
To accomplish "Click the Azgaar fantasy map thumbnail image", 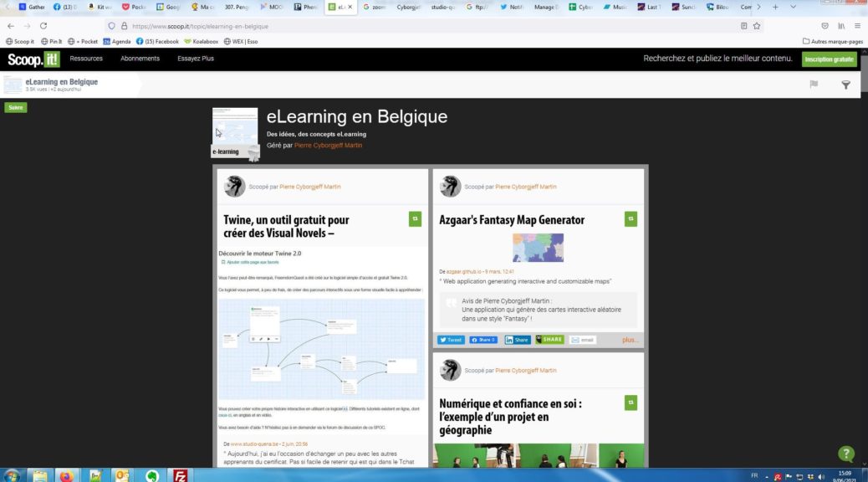I will 538,248.
